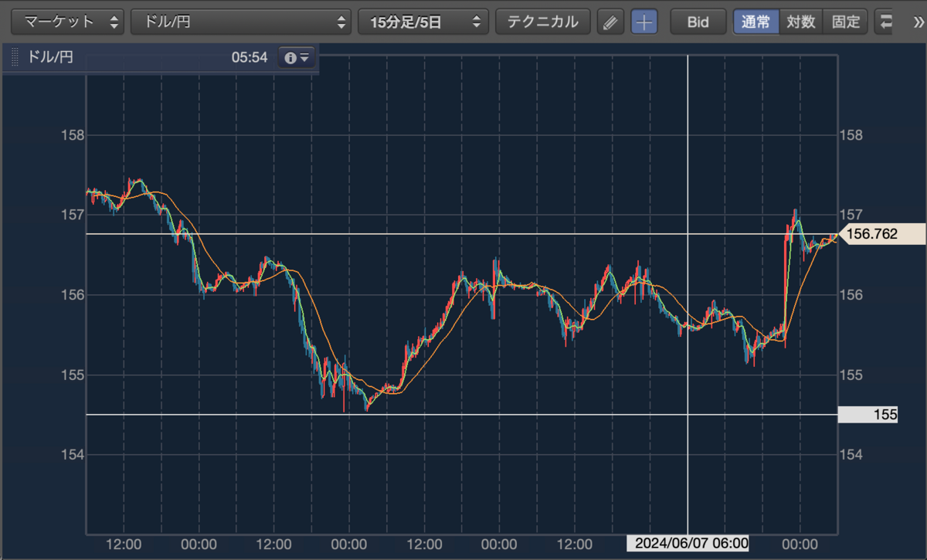
Task: Click the 156.762 current price label
Action: coord(881,234)
